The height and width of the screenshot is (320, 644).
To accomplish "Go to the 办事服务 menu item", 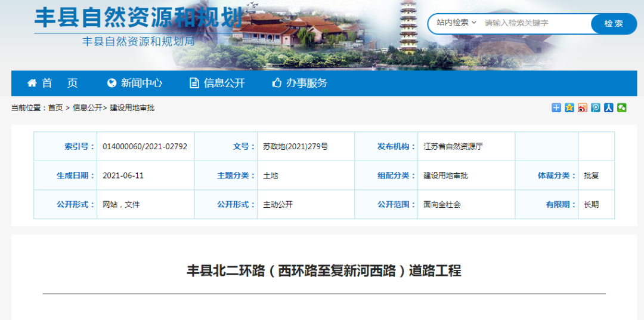I will (306, 83).
